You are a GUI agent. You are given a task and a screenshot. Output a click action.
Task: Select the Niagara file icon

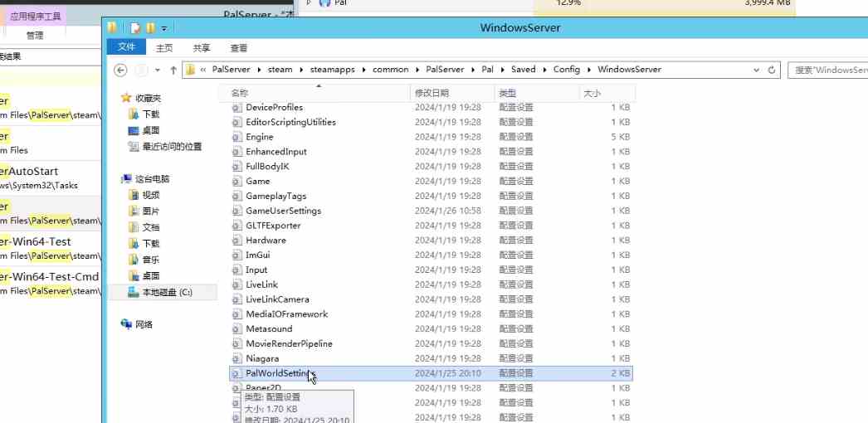(237, 359)
